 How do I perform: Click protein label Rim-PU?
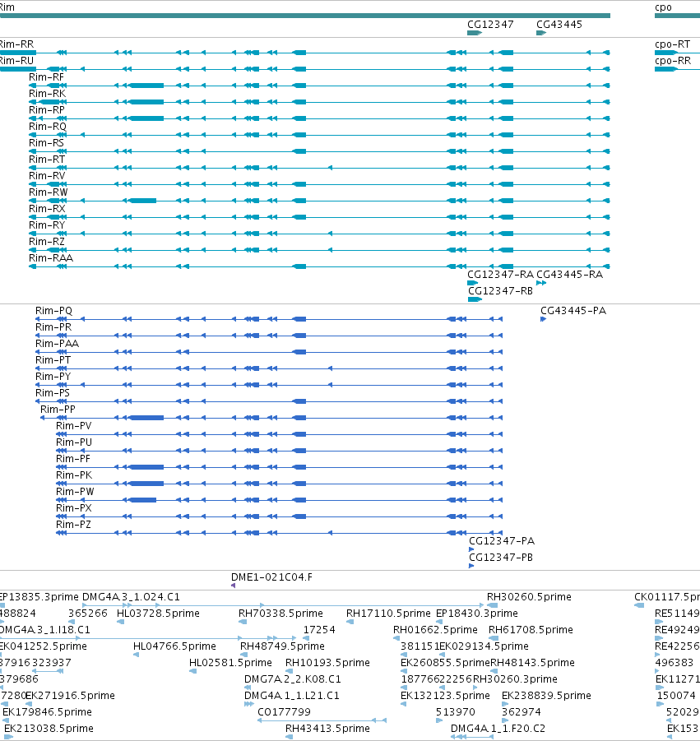click(74, 442)
